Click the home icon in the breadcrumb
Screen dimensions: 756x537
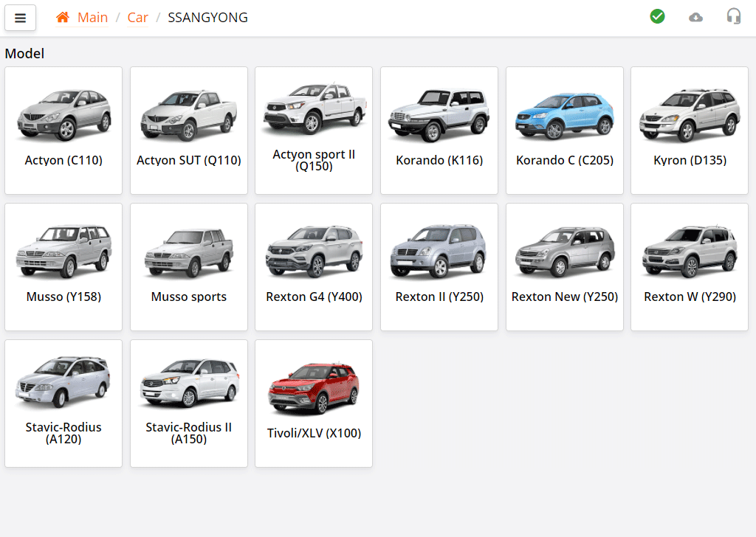pos(63,17)
